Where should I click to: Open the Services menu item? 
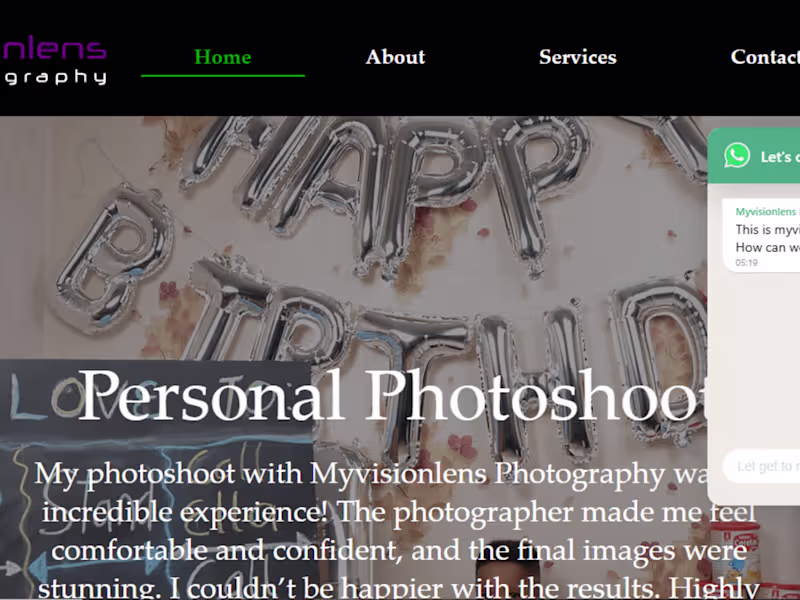(x=578, y=57)
